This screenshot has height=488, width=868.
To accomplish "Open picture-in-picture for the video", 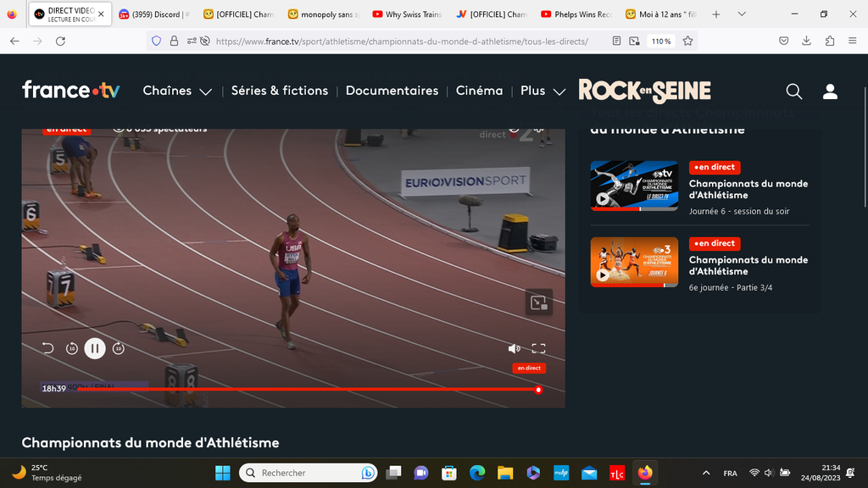I will coord(538,302).
